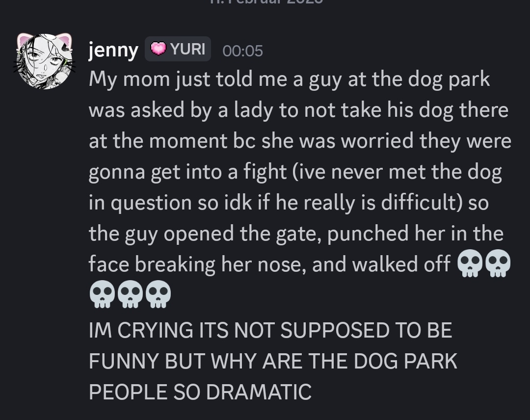This screenshot has height=420, width=530.
Task: Click the final line "PEOPLE SO DRAMATIC"
Action: (x=200, y=392)
